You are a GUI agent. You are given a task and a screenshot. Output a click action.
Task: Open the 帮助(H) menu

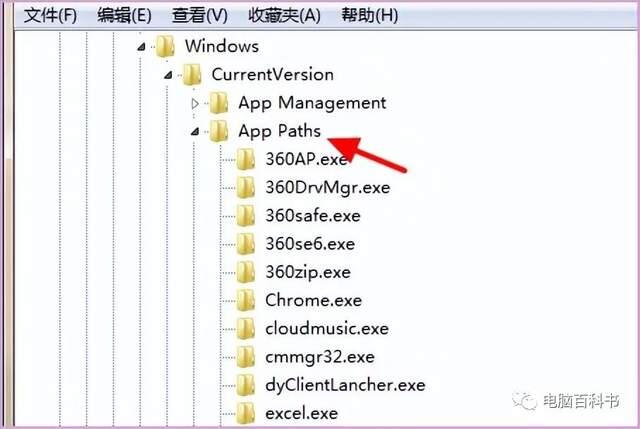pos(370,16)
